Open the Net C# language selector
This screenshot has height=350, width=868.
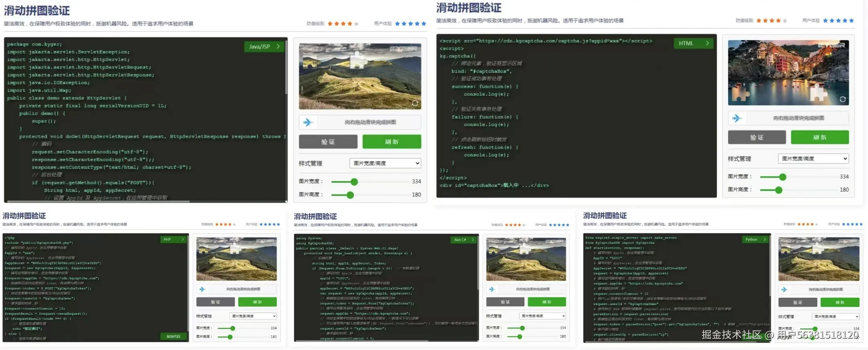tap(463, 240)
